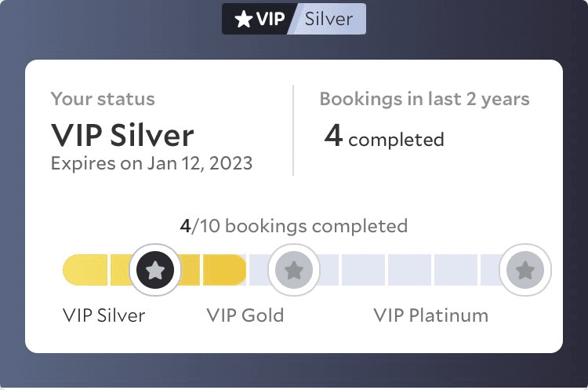Image resolution: width=588 pixels, height=390 pixels.
Task: Click the black VIP badge label
Action: (x=260, y=19)
